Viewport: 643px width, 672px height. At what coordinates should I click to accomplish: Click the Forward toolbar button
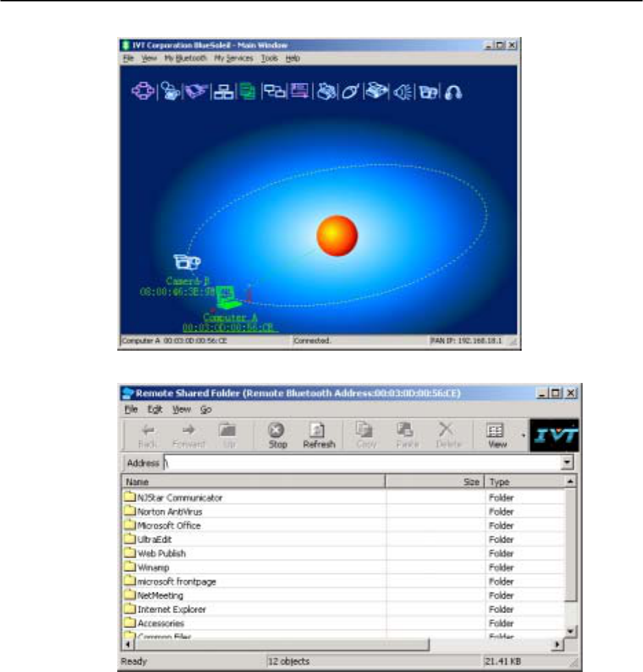click(189, 436)
